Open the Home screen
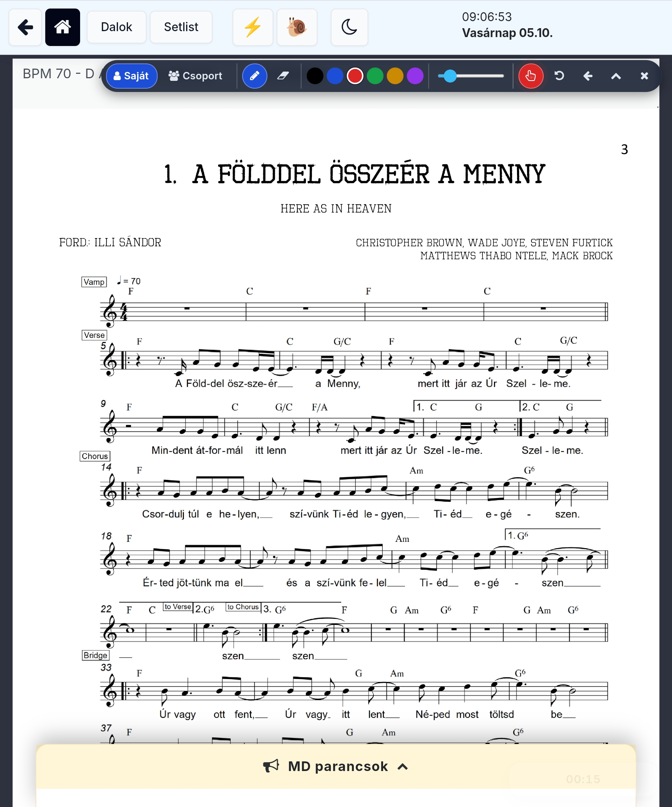 coord(63,27)
